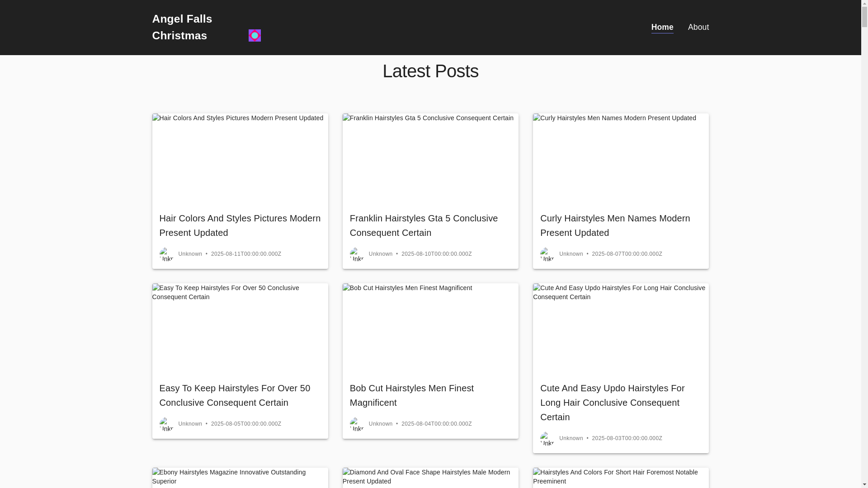Click Hairstyles And Colors For Short Hair thumbnail

(621, 478)
